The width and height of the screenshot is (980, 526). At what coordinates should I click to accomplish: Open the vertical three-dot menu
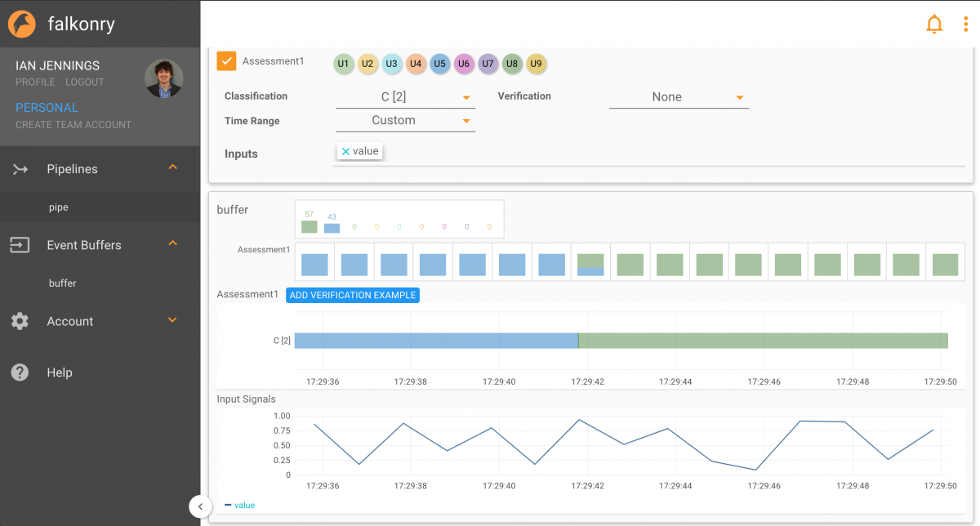(x=965, y=25)
